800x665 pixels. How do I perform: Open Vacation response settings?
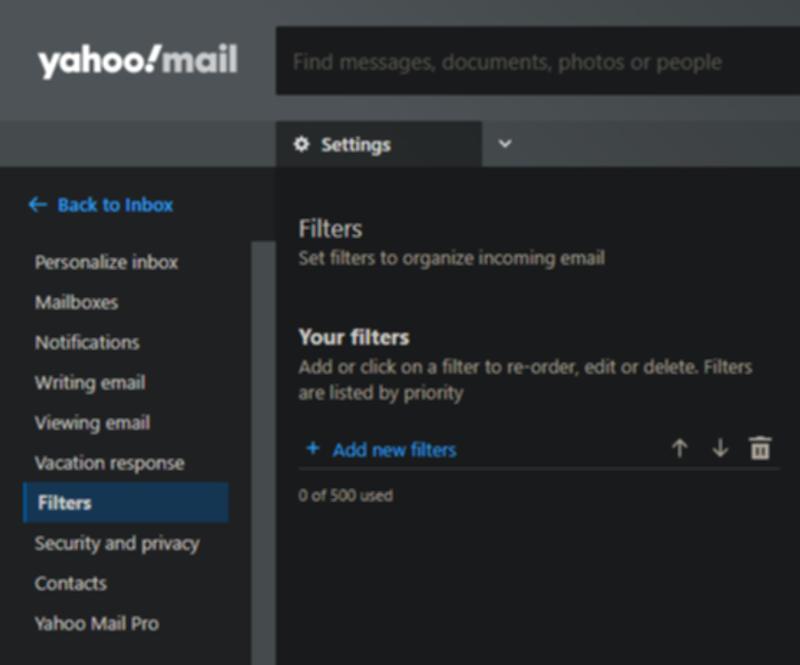point(109,463)
